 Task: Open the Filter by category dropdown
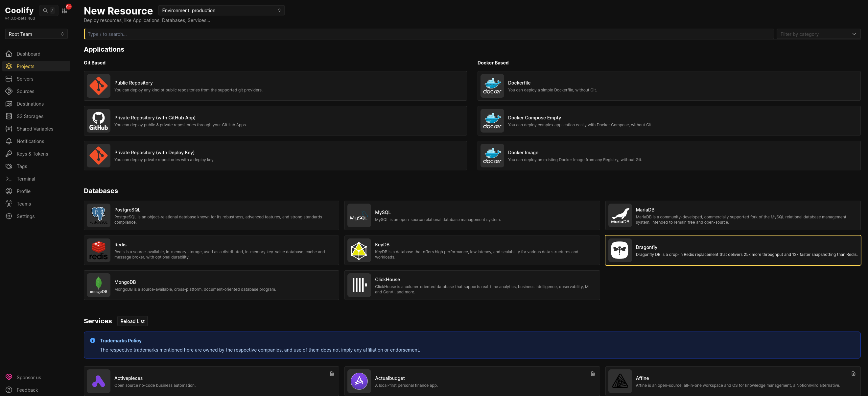click(x=818, y=34)
